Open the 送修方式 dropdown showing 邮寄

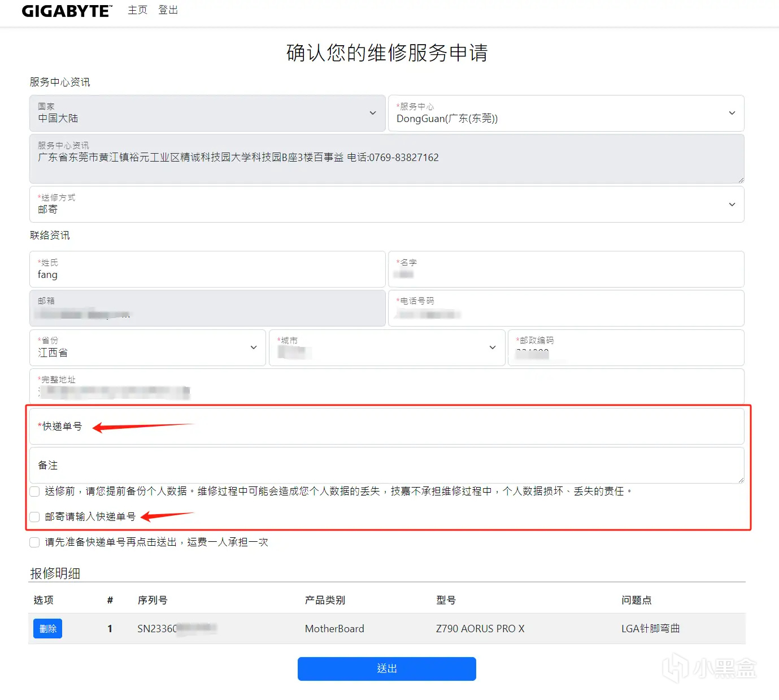coord(386,204)
